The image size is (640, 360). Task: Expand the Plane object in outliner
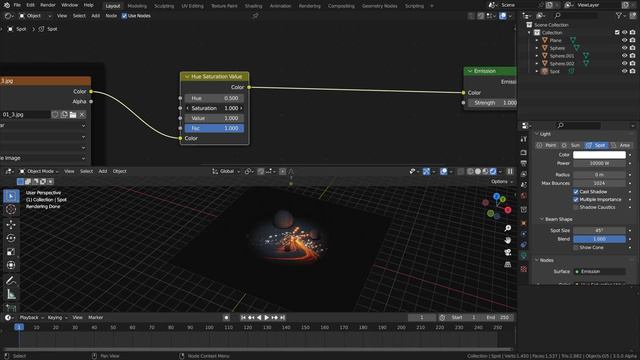coord(537,40)
